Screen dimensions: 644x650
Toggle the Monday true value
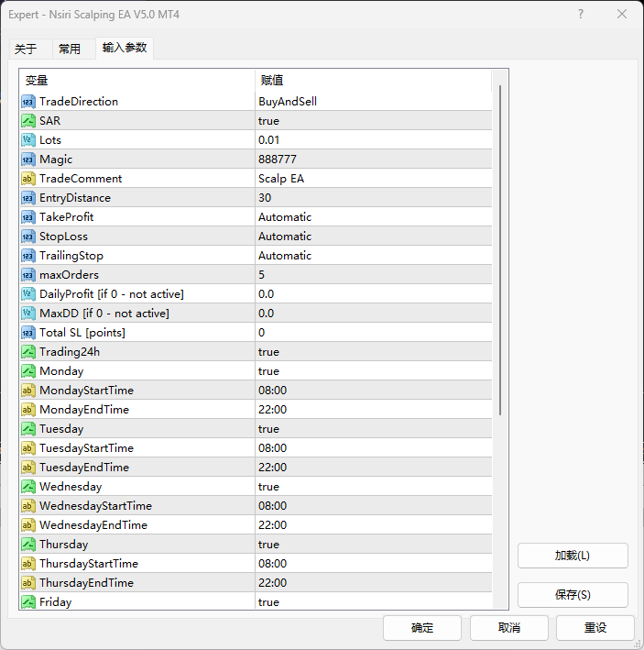(x=268, y=371)
